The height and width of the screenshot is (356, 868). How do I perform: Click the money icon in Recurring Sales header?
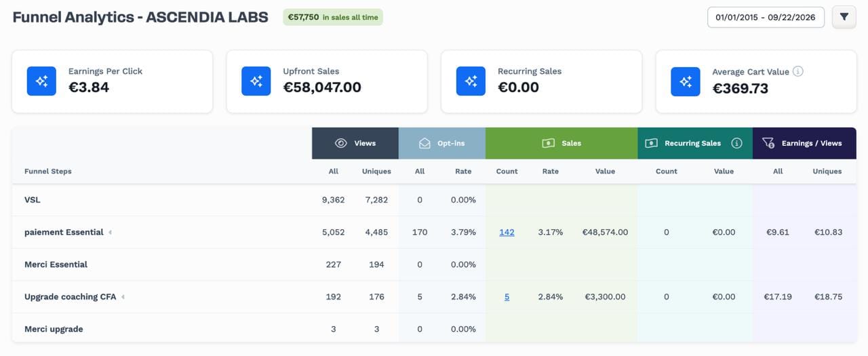[x=651, y=143]
